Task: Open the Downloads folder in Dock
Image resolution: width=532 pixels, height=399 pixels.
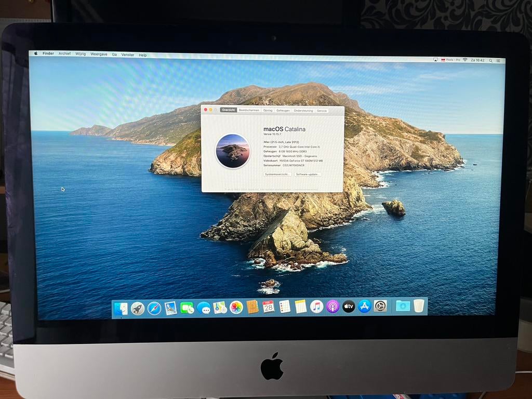Action: click(x=403, y=305)
